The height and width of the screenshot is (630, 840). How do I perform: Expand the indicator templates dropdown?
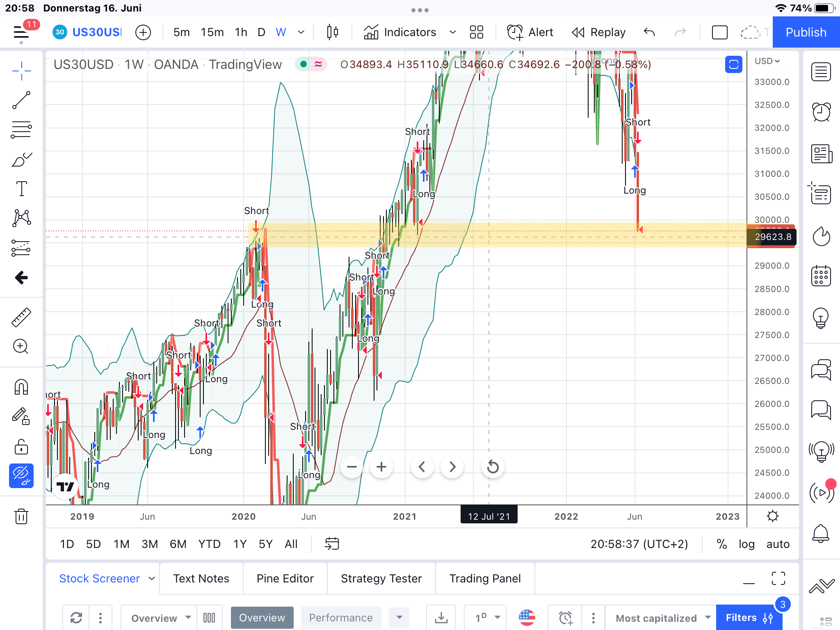coord(453,32)
